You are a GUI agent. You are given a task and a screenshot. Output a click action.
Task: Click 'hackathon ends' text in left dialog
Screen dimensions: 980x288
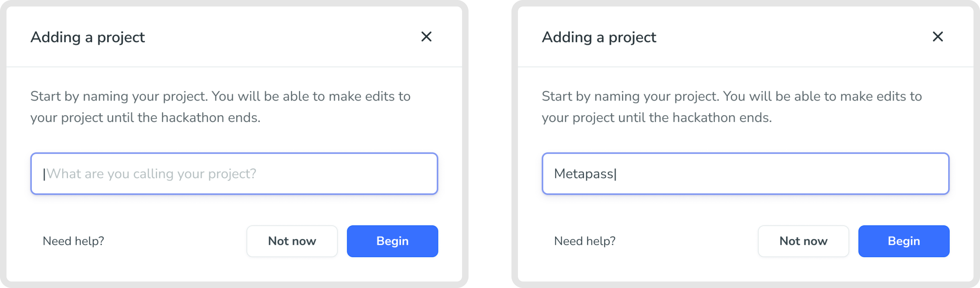(210, 118)
